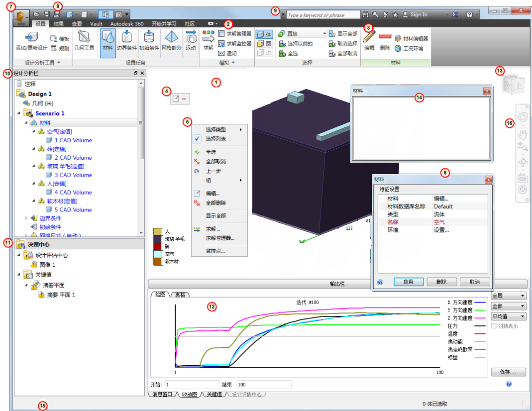Click the 空气 cyan legend swatch
Image resolution: width=532 pixels, height=411 pixels.
pyautogui.click(x=158, y=254)
